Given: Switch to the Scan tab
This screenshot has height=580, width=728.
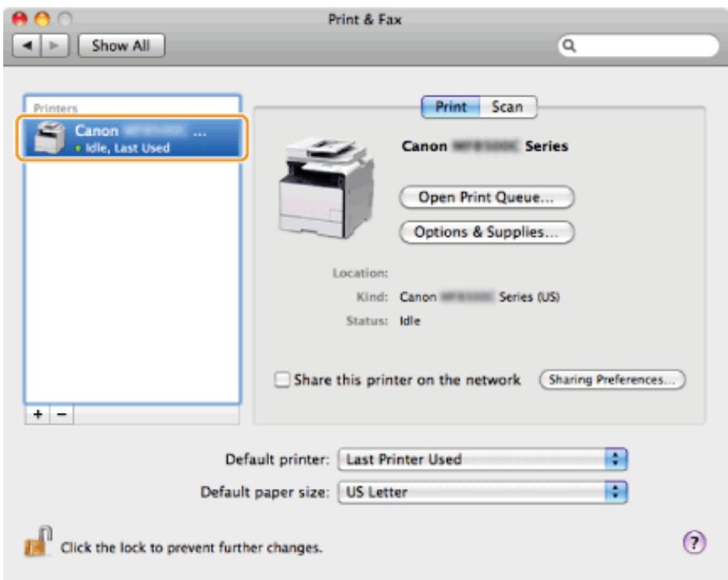Looking at the screenshot, I should click(x=508, y=107).
